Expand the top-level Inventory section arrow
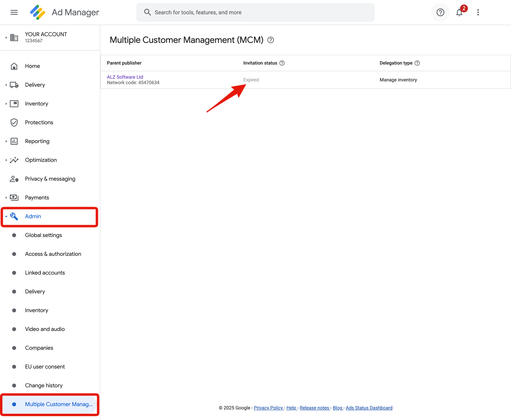This screenshot has height=420, width=511. point(6,104)
